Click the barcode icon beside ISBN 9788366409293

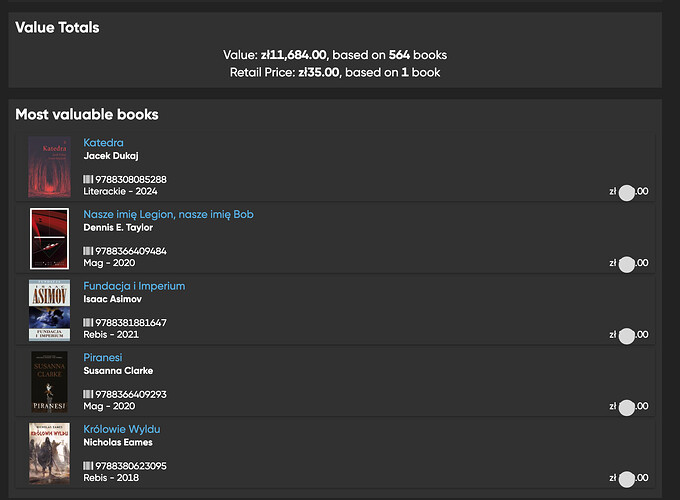click(88, 394)
